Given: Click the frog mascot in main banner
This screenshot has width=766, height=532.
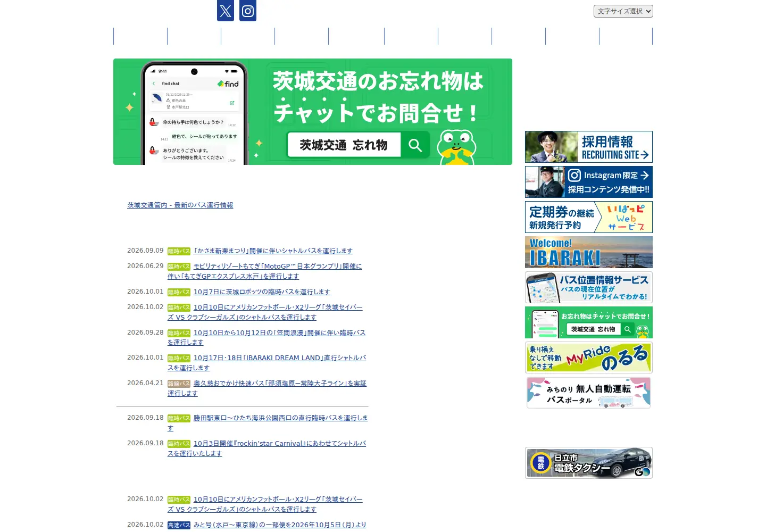Looking at the screenshot, I should click(x=456, y=147).
